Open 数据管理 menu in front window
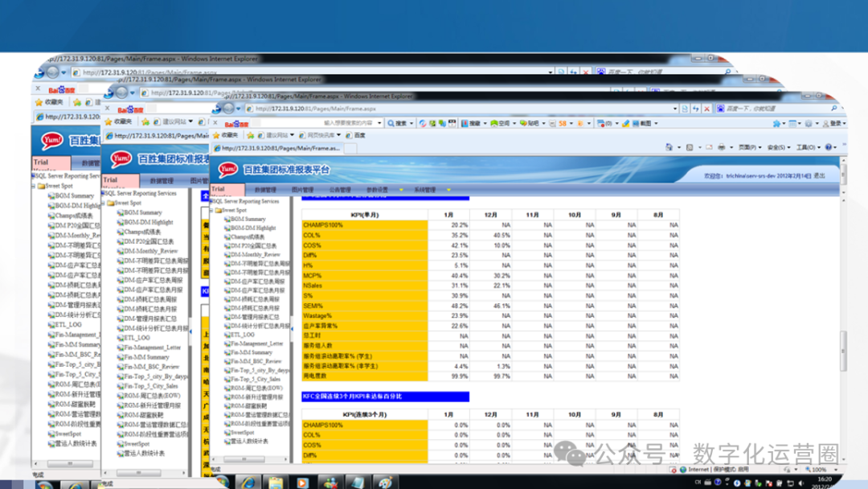The height and width of the screenshot is (489, 868). coord(265,190)
